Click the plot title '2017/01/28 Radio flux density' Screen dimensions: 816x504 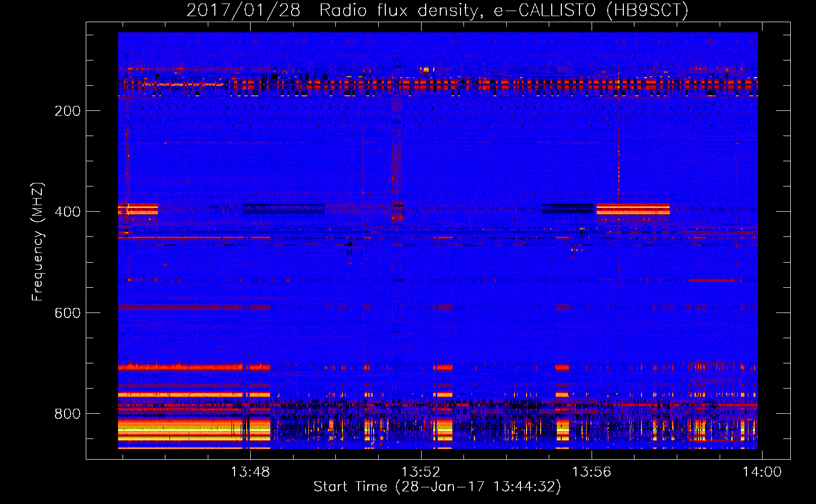point(437,10)
